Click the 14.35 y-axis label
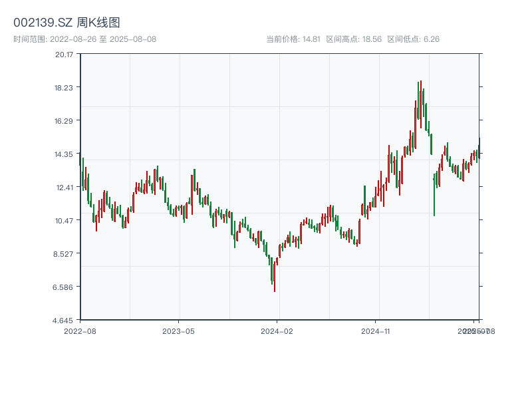 pyautogui.click(x=65, y=154)
